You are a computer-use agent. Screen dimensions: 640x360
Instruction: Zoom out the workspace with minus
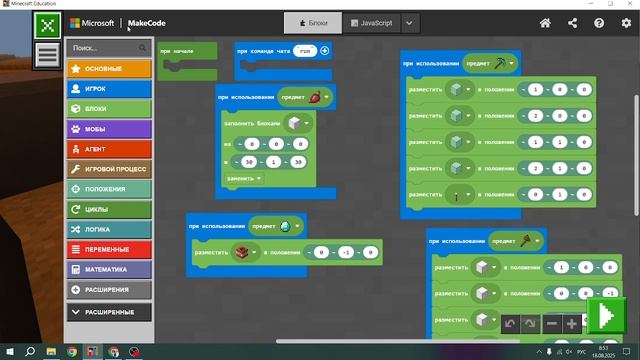pos(552,324)
